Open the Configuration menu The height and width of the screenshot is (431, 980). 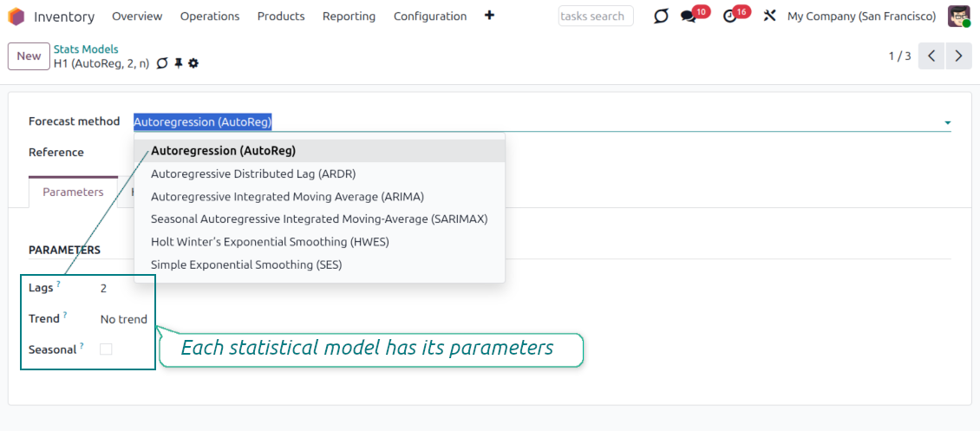[x=430, y=16]
